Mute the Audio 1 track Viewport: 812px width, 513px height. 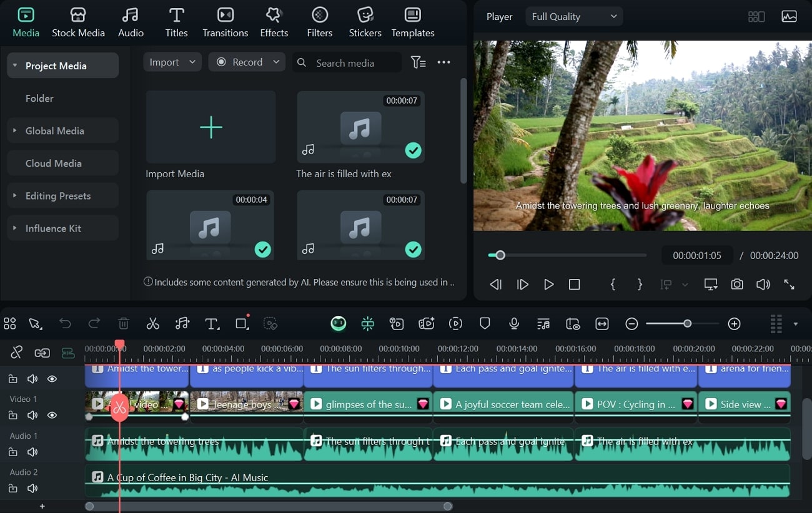tap(32, 452)
